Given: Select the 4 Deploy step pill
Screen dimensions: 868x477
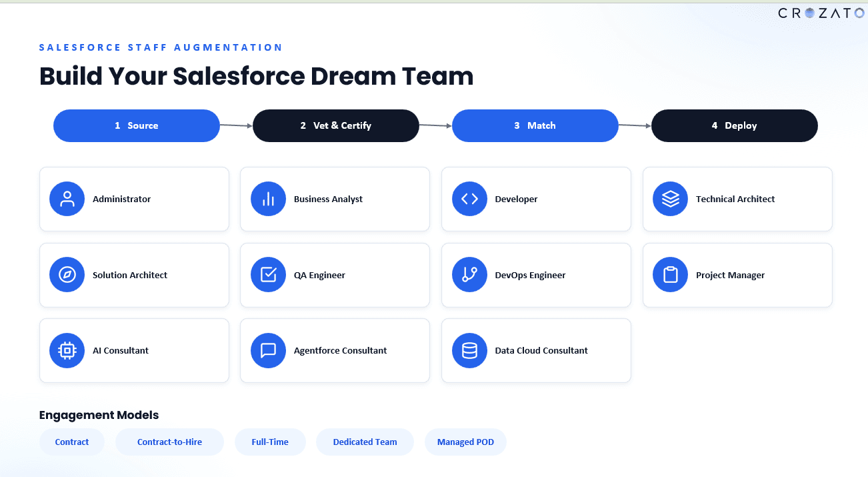Looking at the screenshot, I should [735, 125].
